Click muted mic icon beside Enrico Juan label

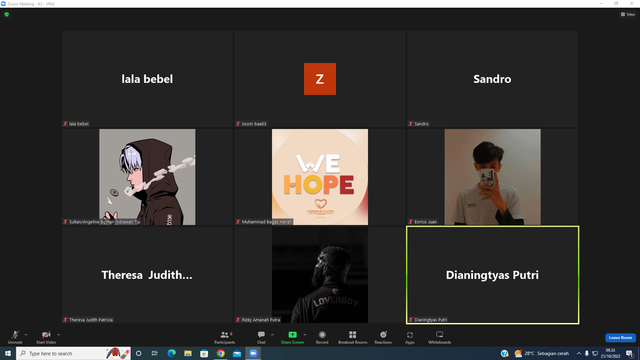(x=411, y=222)
